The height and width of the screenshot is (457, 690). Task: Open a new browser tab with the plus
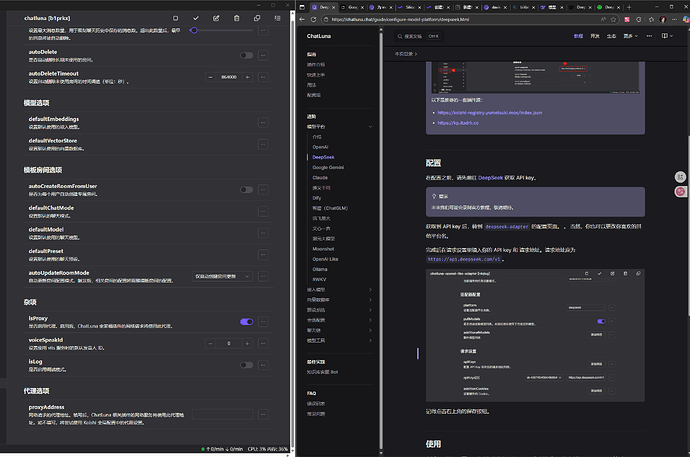tap(629, 7)
